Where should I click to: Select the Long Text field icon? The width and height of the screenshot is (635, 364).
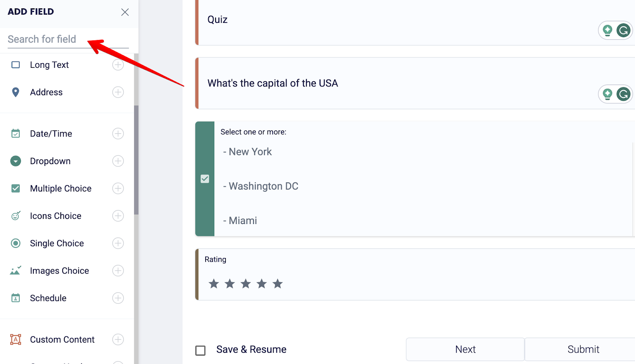[x=15, y=65]
